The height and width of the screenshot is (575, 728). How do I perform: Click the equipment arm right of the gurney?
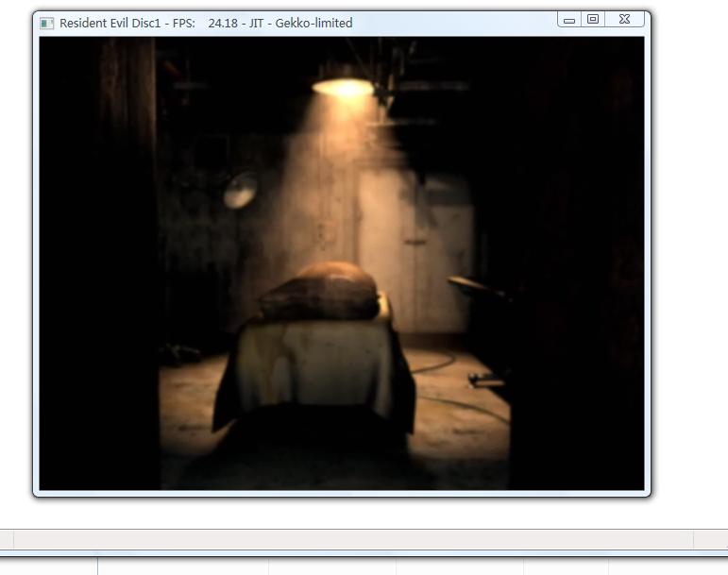475,286
